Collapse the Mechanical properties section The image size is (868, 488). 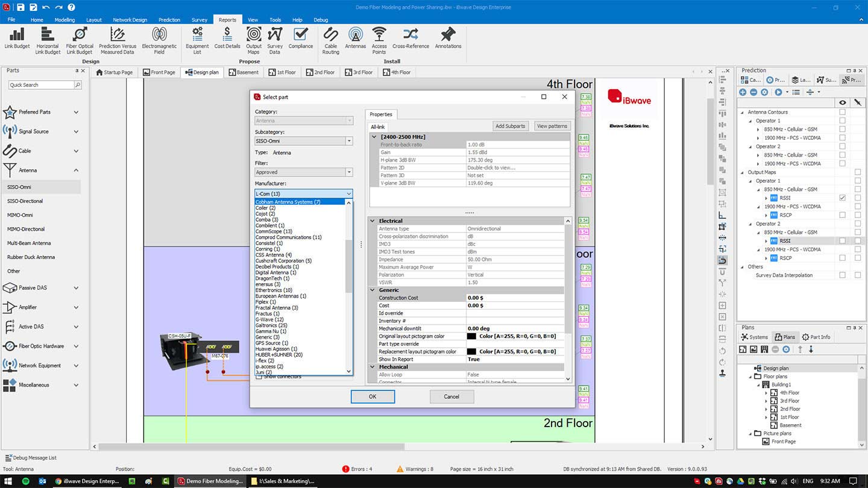pos(373,367)
